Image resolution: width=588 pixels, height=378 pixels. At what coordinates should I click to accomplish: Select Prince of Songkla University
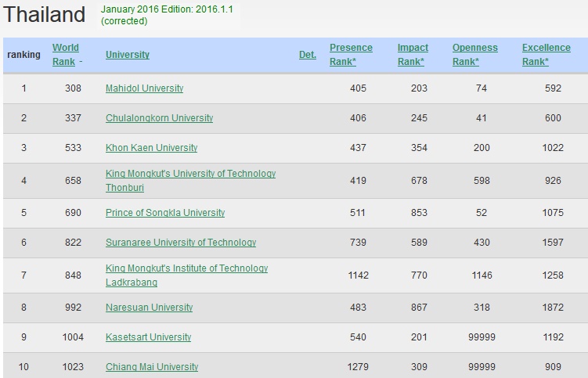pos(164,213)
